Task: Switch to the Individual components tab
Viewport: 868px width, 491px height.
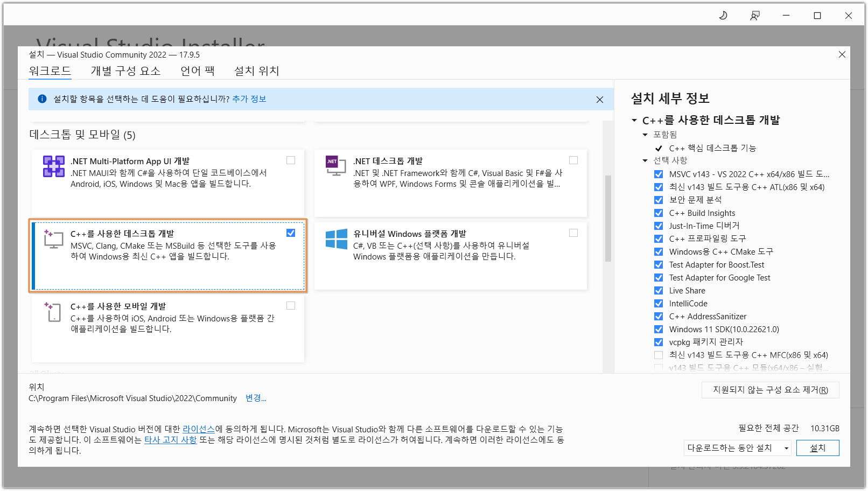Action: point(125,71)
